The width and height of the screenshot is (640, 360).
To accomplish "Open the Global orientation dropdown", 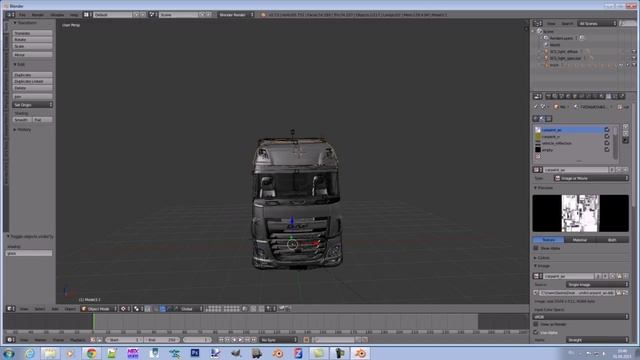I will click(191, 309).
